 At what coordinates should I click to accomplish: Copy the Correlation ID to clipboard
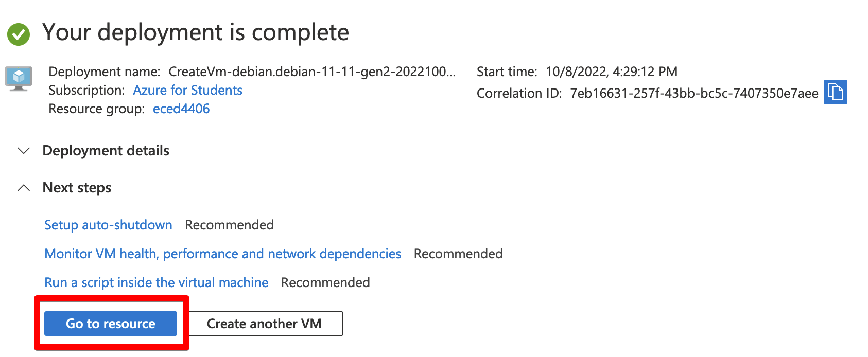[835, 93]
